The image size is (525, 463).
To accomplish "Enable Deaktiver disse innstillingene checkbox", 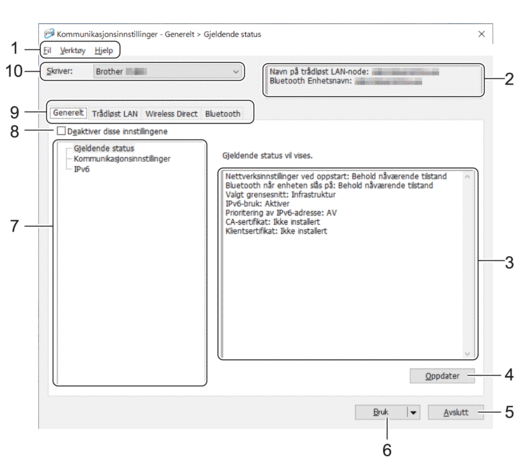I will coord(61,131).
